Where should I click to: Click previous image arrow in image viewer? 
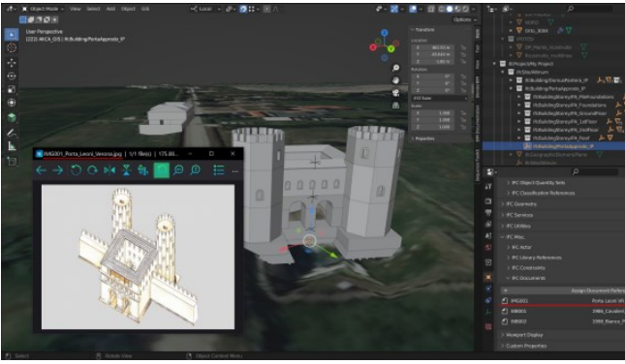pyautogui.click(x=41, y=170)
